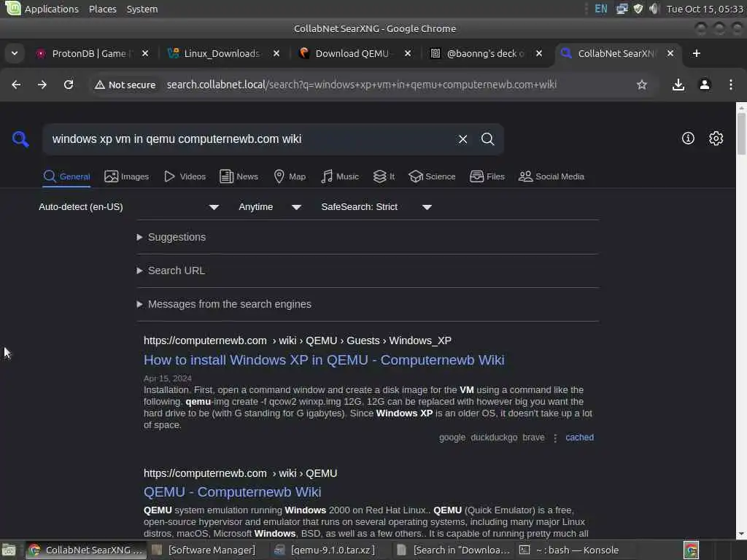Open the cached version of first result
The width and height of the screenshot is (747, 560).
pyautogui.click(x=579, y=437)
